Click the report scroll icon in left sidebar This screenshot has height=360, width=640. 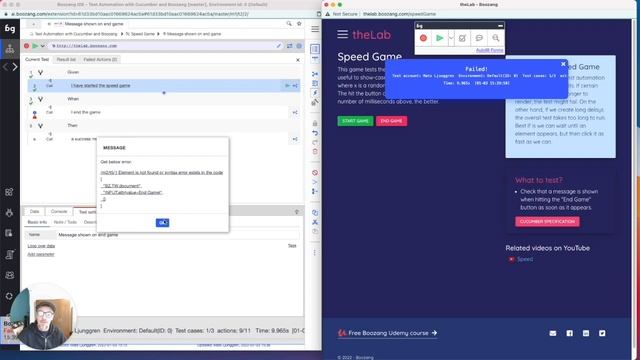[9, 254]
